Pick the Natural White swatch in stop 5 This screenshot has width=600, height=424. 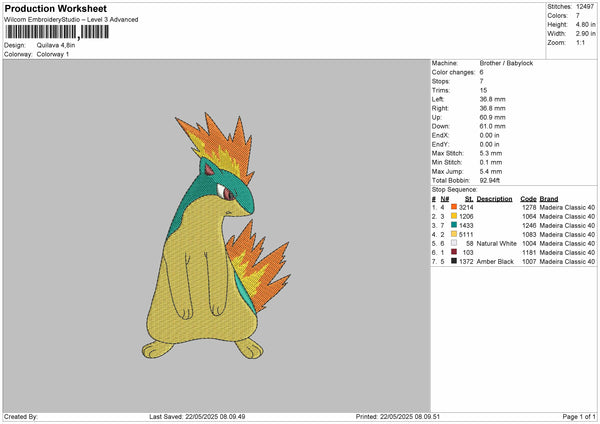tap(454, 243)
